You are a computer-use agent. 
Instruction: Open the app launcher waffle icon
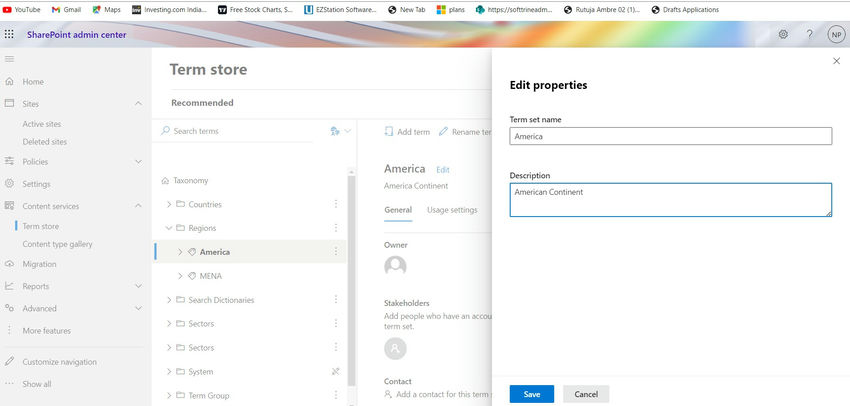point(9,34)
